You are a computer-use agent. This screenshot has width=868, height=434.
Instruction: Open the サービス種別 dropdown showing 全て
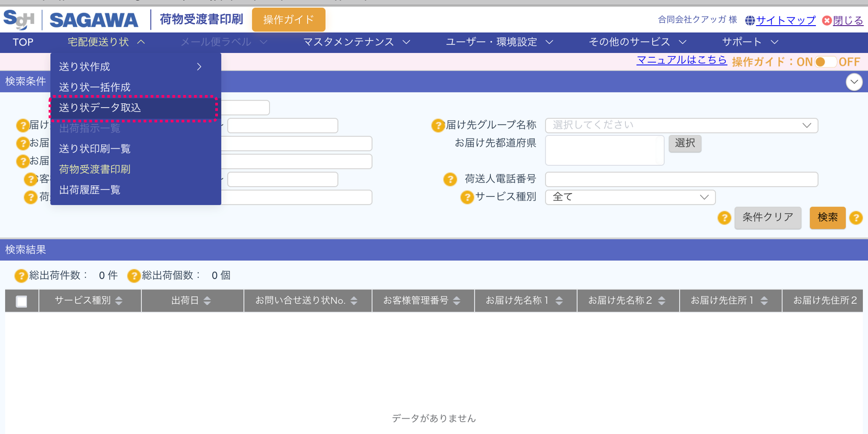pyautogui.click(x=630, y=197)
